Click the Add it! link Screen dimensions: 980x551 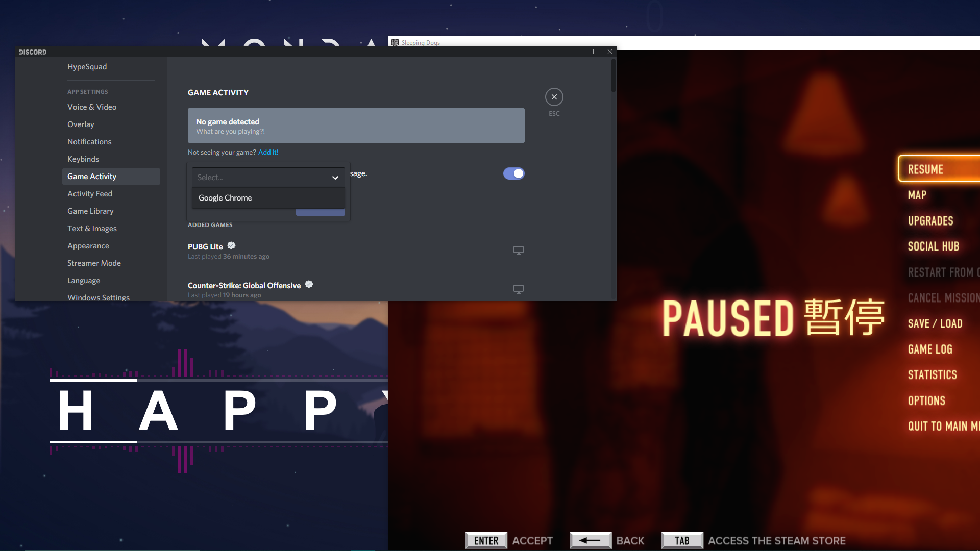click(268, 152)
